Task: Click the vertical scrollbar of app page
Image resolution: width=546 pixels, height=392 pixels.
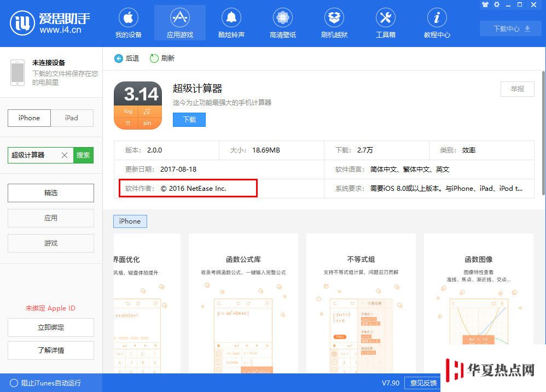Action: coord(544,133)
